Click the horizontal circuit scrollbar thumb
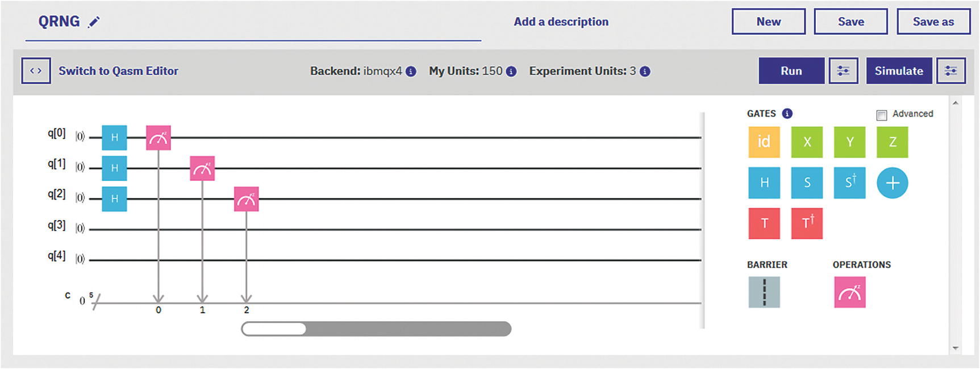The image size is (980, 369). pyautogui.click(x=274, y=329)
